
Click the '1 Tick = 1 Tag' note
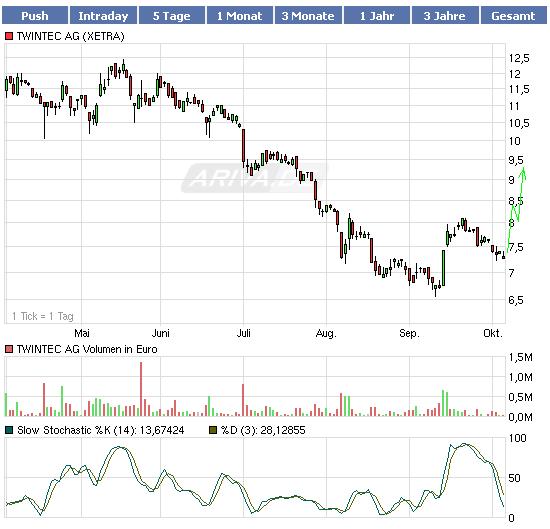click(42, 316)
